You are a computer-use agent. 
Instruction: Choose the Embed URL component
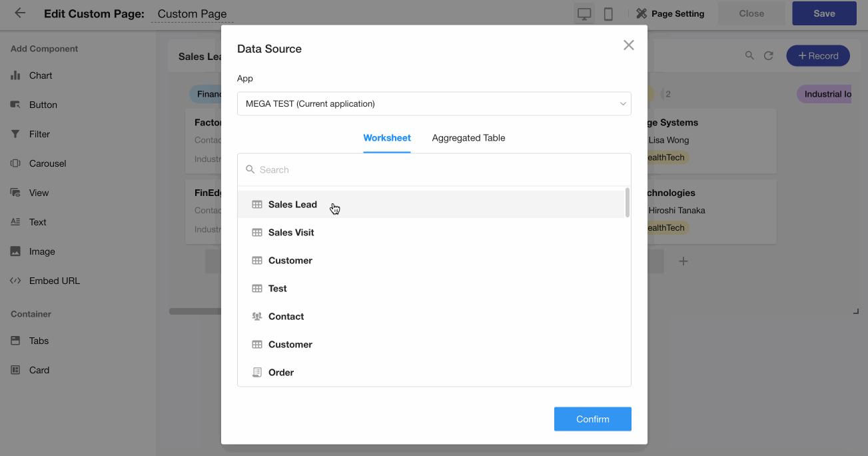coord(54,281)
